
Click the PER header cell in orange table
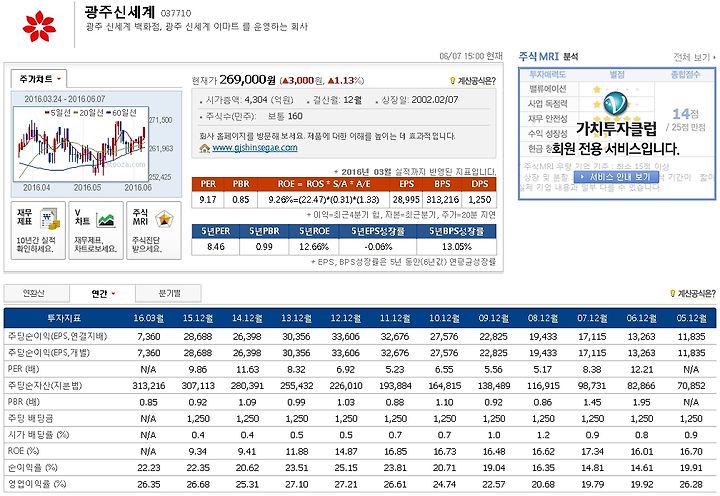(208, 184)
